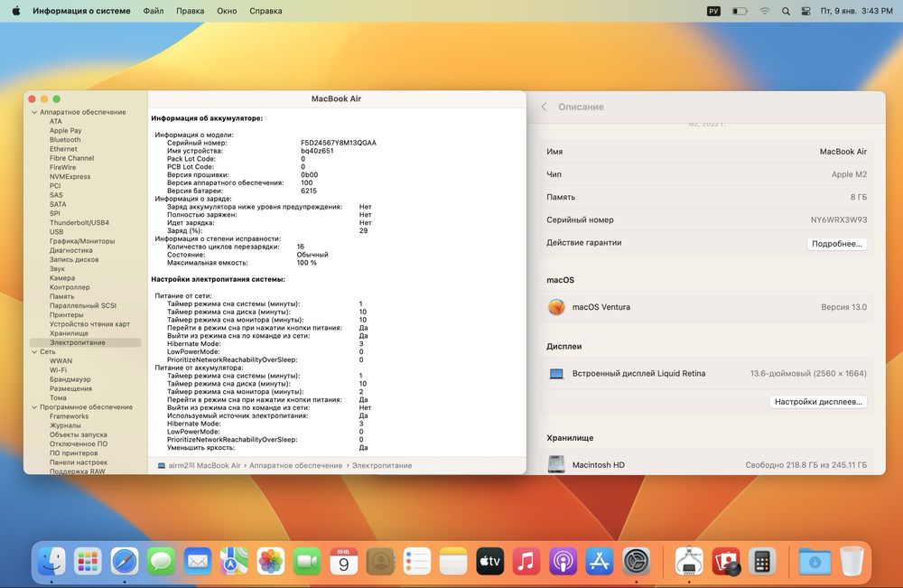Click Настройки дисплеев… button
Screen dimensions: 903x588
point(818,401)
